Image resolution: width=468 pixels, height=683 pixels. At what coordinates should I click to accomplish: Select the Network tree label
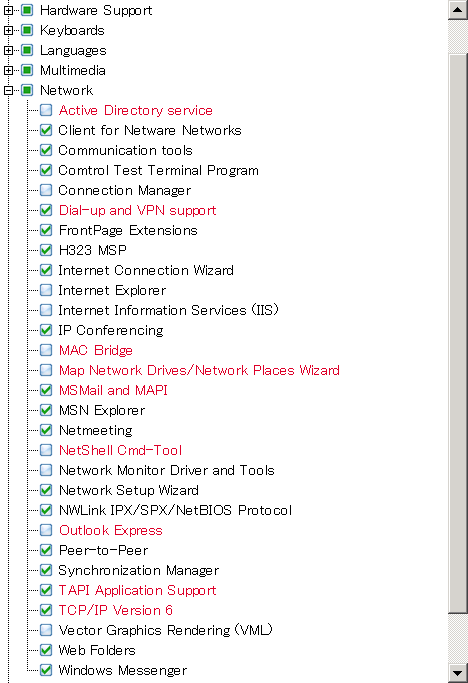[67, 90]
